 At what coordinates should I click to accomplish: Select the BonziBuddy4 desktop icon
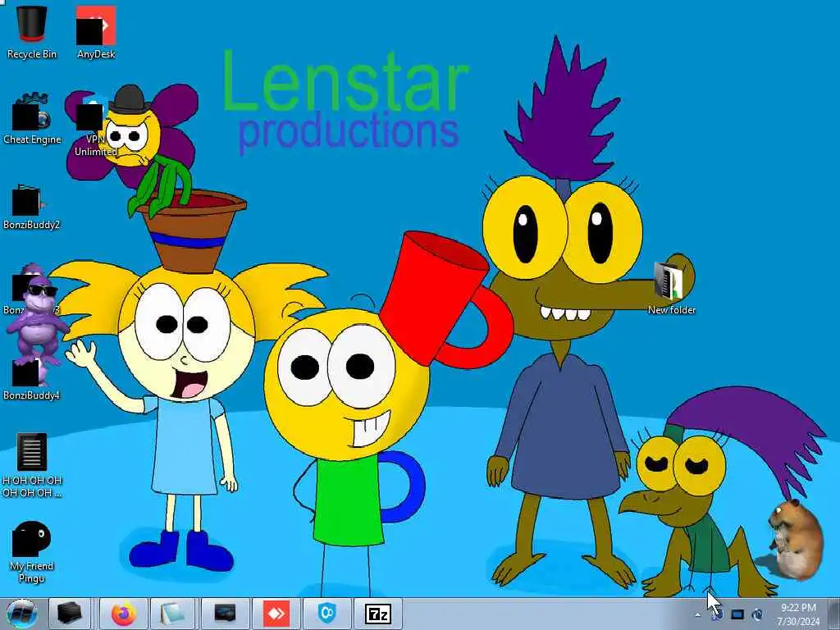[x=31, y=379]
